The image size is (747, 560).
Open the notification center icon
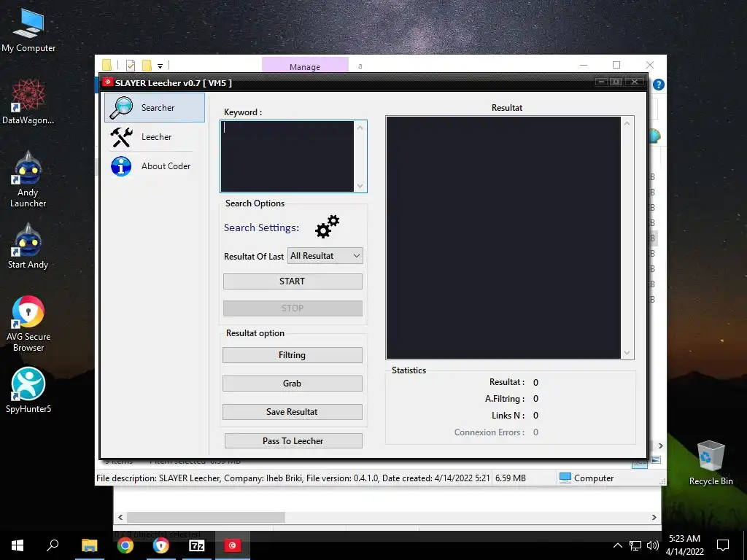[x=723, y=545]
